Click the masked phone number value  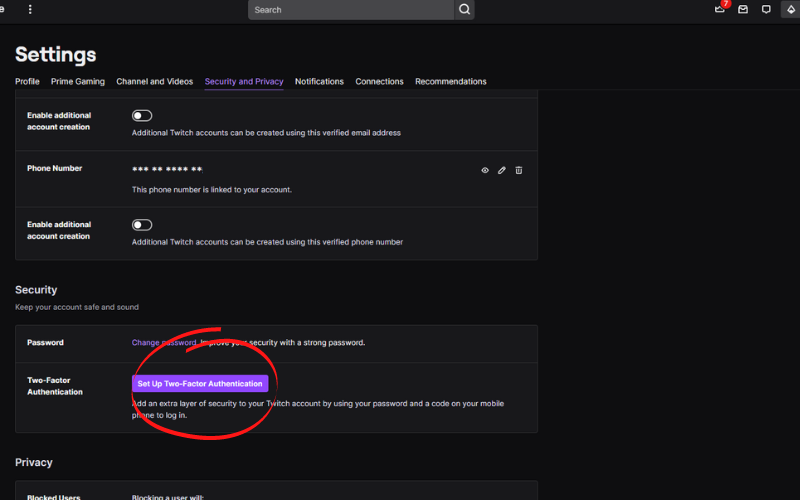point(167,169)
